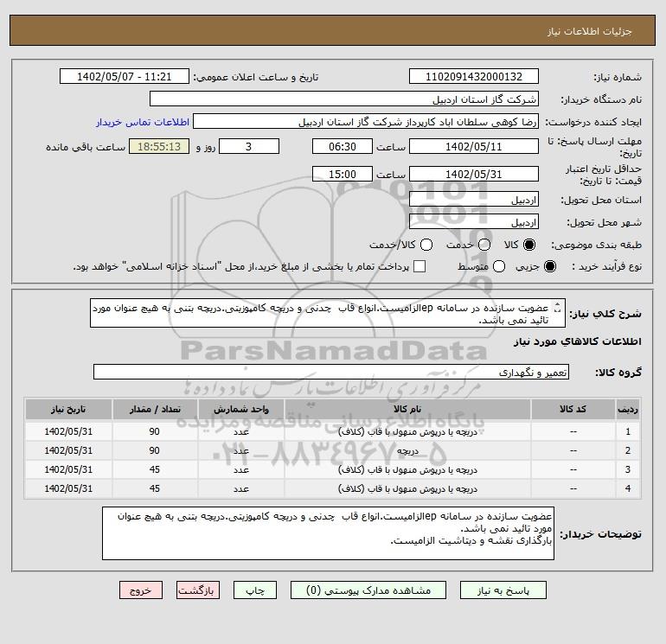This screenshot has height=644, width=666.
Task: Click مشاهده مدارک پیوستی (0) button
Action: click(x=368, y=590)
